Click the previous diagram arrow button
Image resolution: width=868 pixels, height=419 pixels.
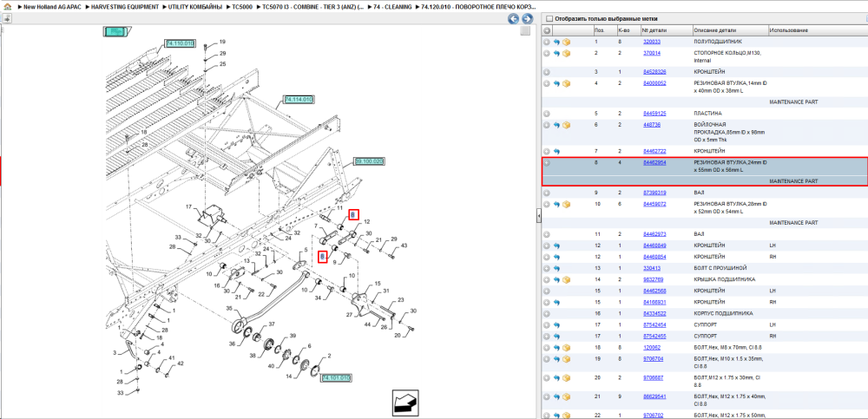[x=513, y=19]
